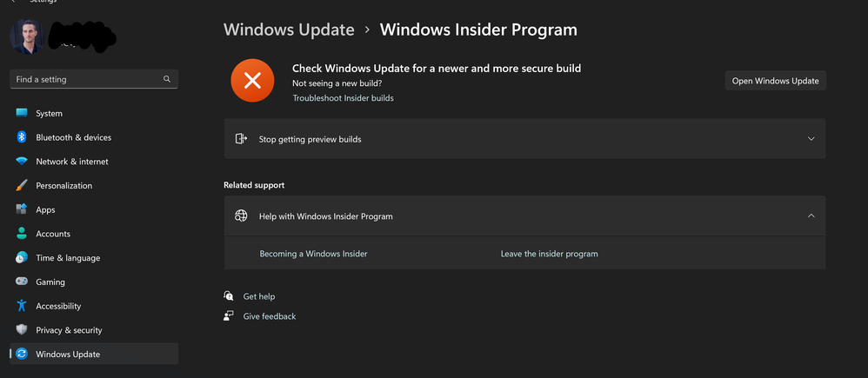Open Becoming a Windows Insider link
The width and height of the screenshot is (868, 378).
[313, 254]
